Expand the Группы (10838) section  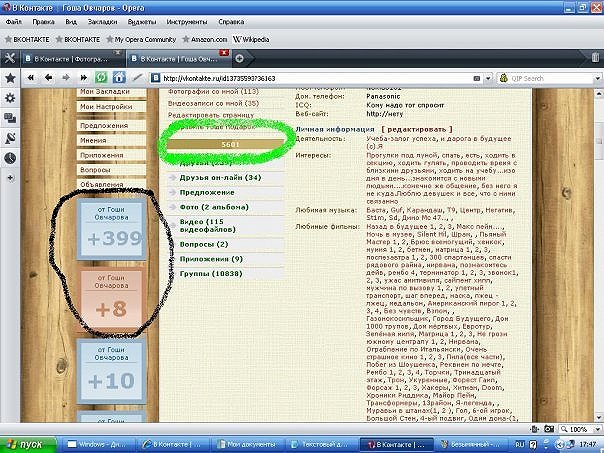pos(226,274)
